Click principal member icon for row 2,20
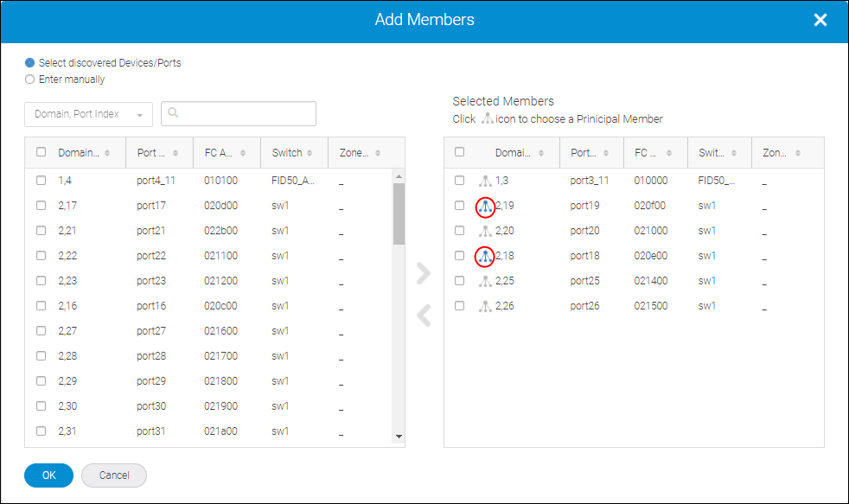Image resolution: width=849 pixels, height=504 pixels. 485,232
